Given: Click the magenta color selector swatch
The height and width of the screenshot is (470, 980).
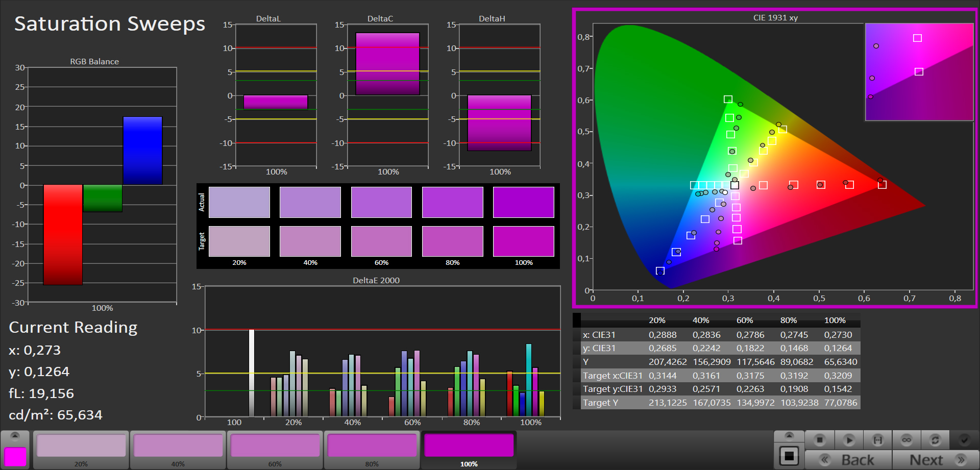Looking at the screenshot, I should point(15,457).
